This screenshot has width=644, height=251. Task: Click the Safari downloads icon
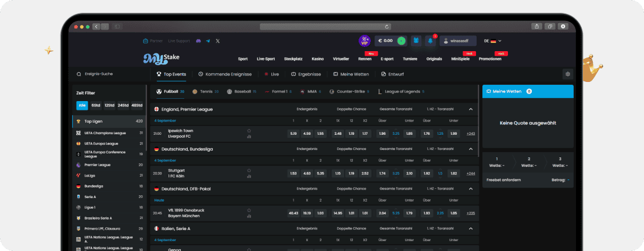click(563, 26)
